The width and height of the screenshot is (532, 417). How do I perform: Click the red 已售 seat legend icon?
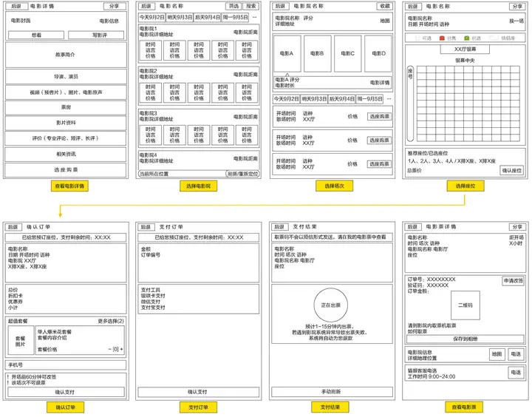click(442, 38)
